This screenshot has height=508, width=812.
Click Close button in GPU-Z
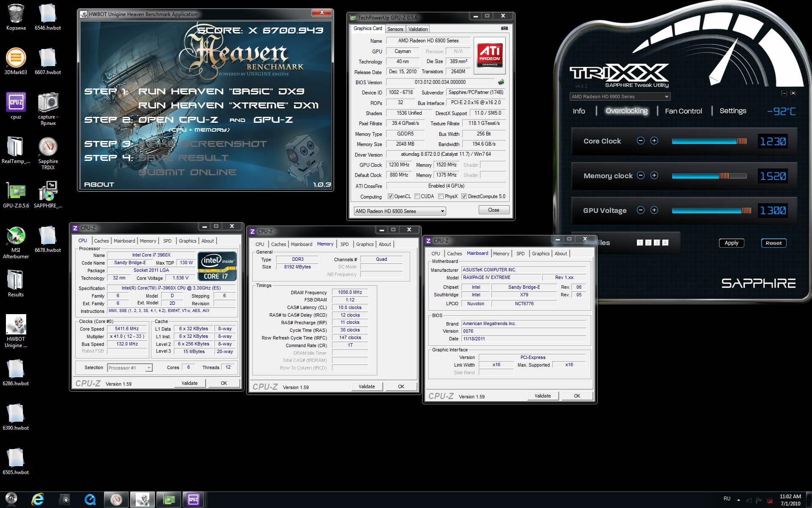494,210
